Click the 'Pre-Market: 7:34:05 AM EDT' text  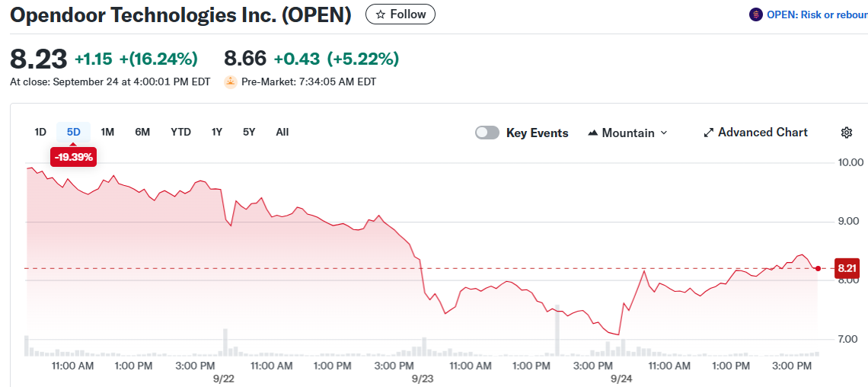[309, 82]
